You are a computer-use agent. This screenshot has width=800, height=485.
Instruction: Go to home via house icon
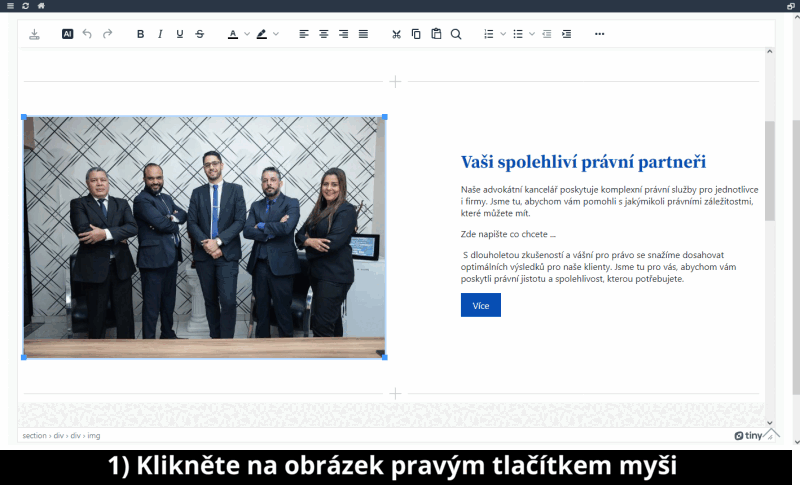tap(41, 6)
